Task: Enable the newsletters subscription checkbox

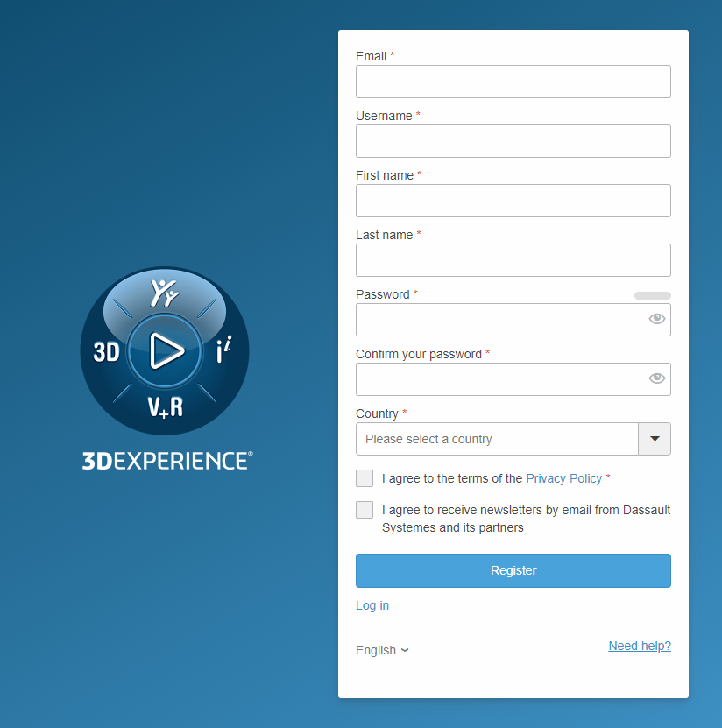Action: coord(365,510)
